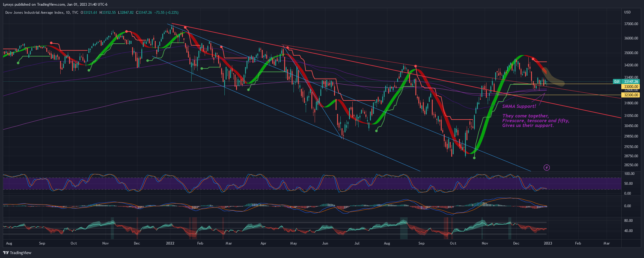Click the 31800.00 price axis label
The width and height of the screenshot is (644, 258).
(x=631, y=103)
